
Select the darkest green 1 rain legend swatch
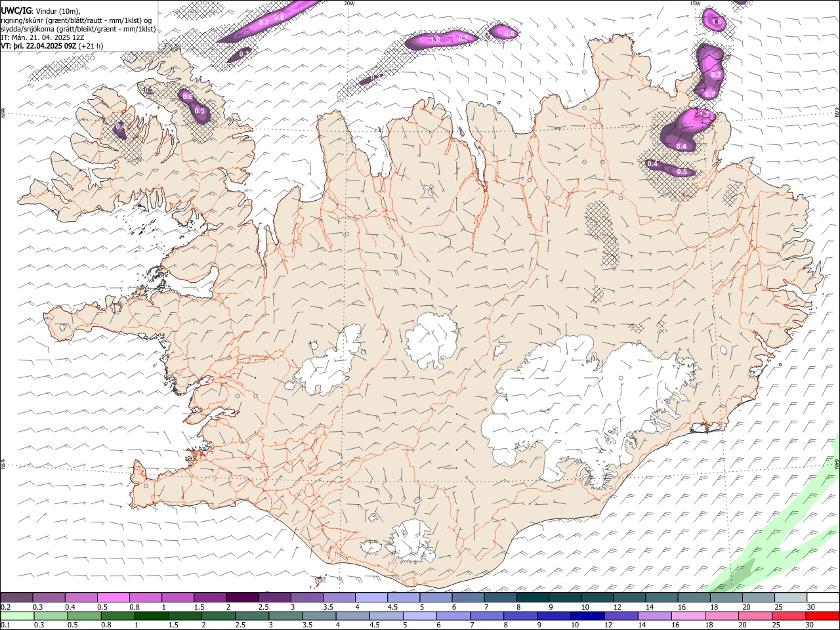coord(152,616)
